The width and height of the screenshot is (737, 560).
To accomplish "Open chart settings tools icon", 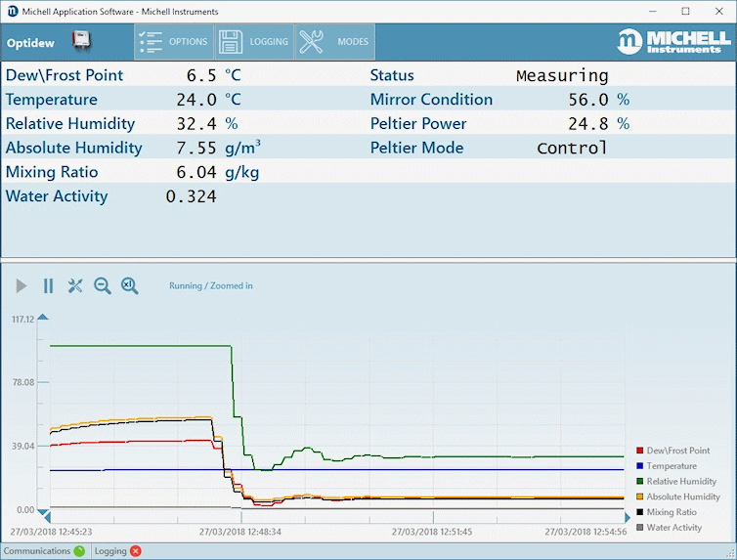I will point(75,285).
